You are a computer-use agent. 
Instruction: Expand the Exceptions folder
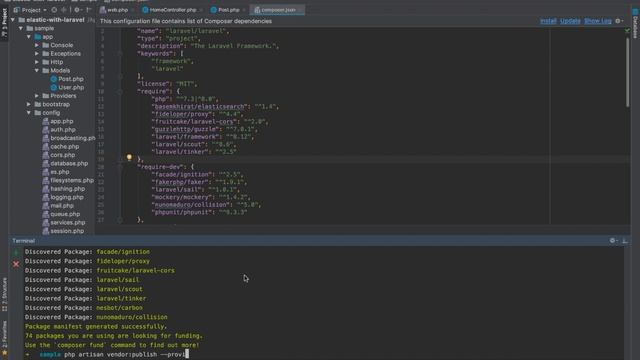click(x=37, y=53)
